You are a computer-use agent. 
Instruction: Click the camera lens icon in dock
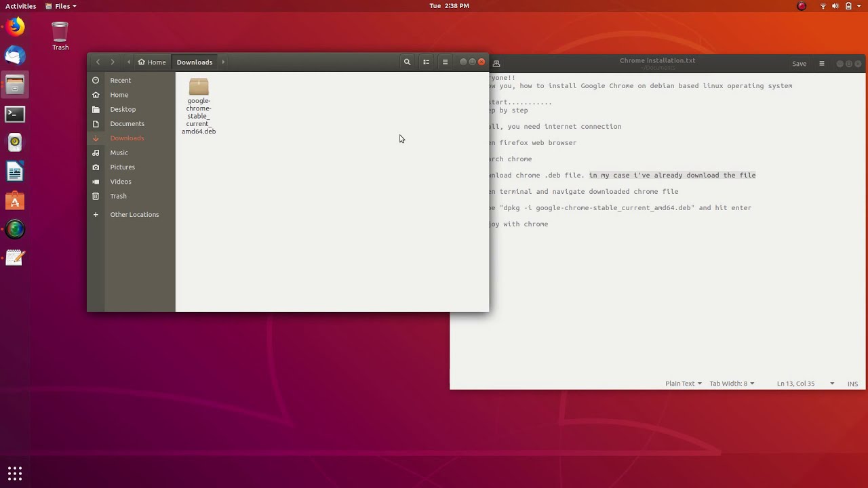click(x=15, y=230)
